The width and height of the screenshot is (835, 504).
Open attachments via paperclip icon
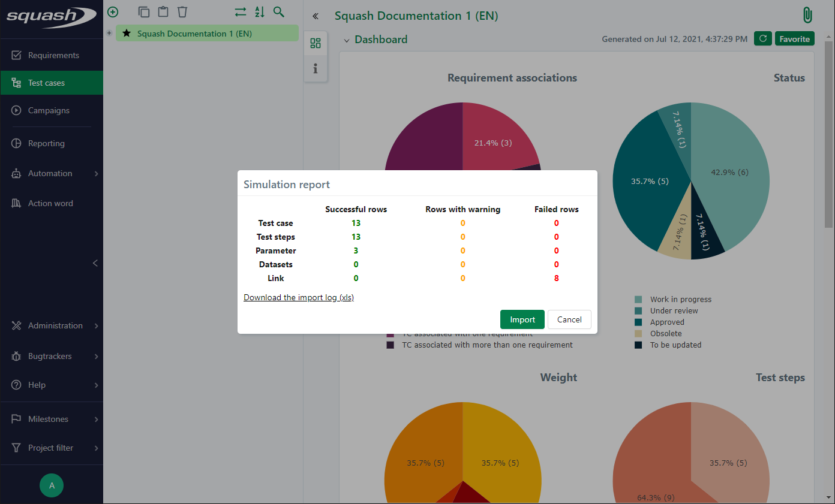(x=807, y=16)
